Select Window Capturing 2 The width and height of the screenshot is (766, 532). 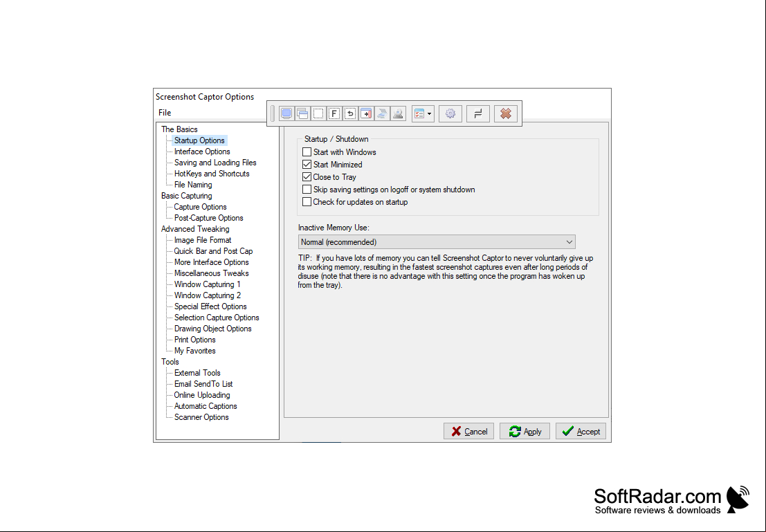pyautogui.click(x=208, y=295)
